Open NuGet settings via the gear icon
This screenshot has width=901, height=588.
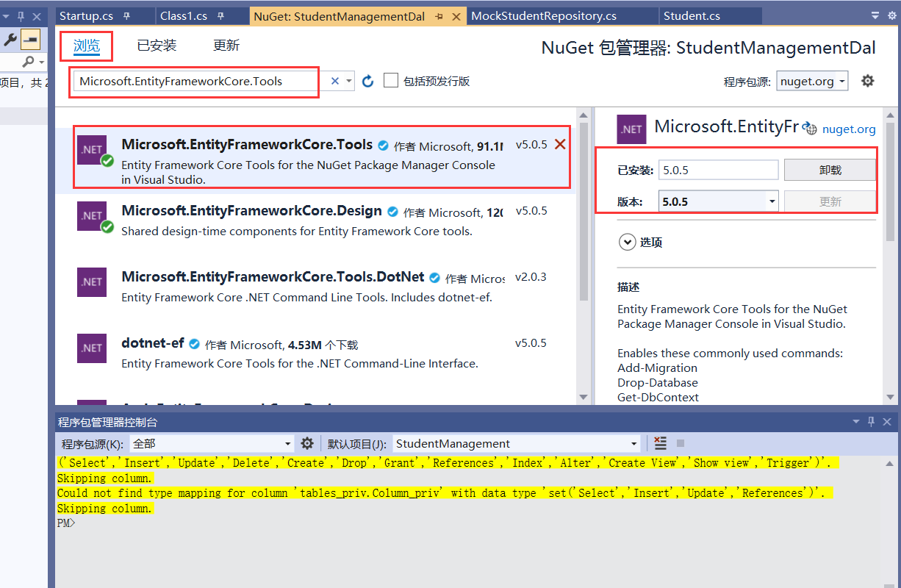pos(868,81)
